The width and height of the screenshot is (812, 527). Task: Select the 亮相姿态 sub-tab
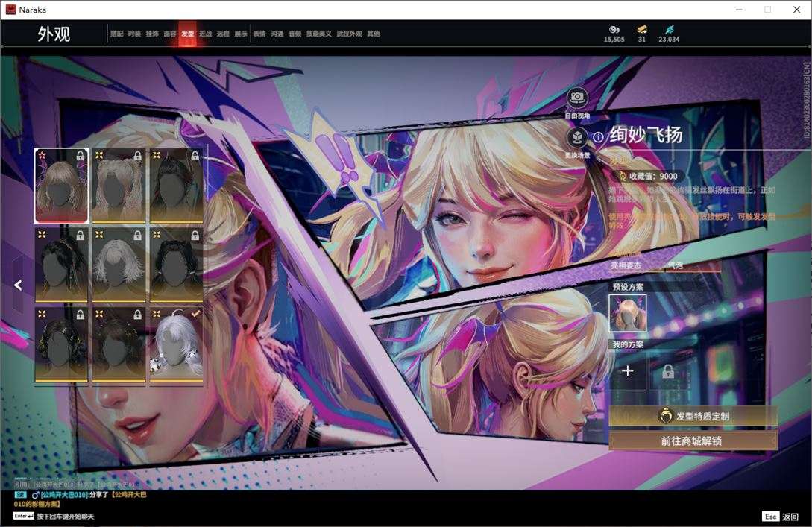626,265
